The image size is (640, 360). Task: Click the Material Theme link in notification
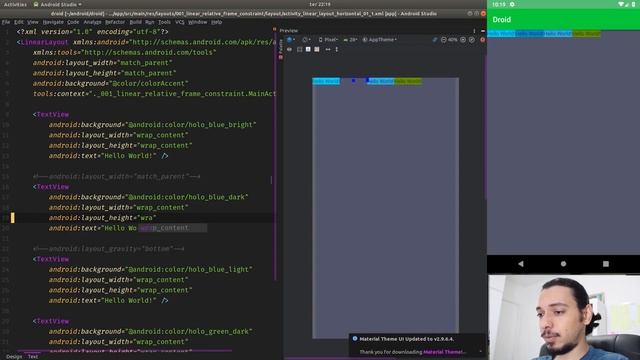click(x=444, y=352)
